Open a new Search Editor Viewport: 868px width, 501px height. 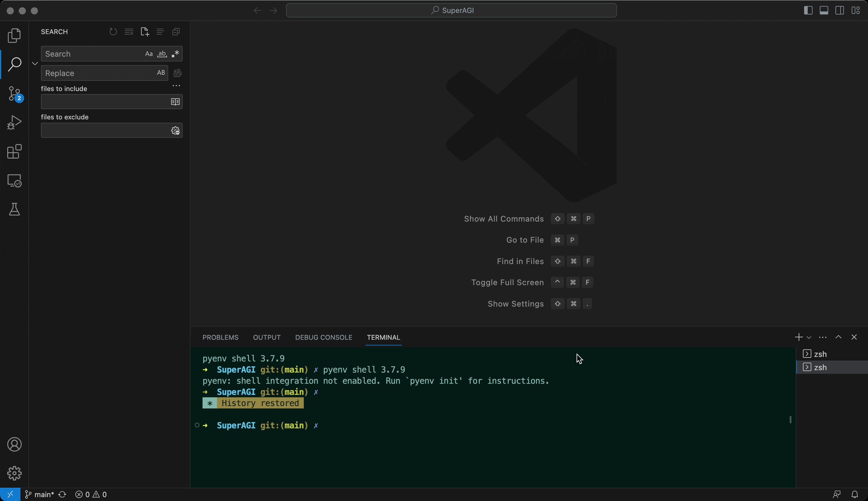pos(144,31)
